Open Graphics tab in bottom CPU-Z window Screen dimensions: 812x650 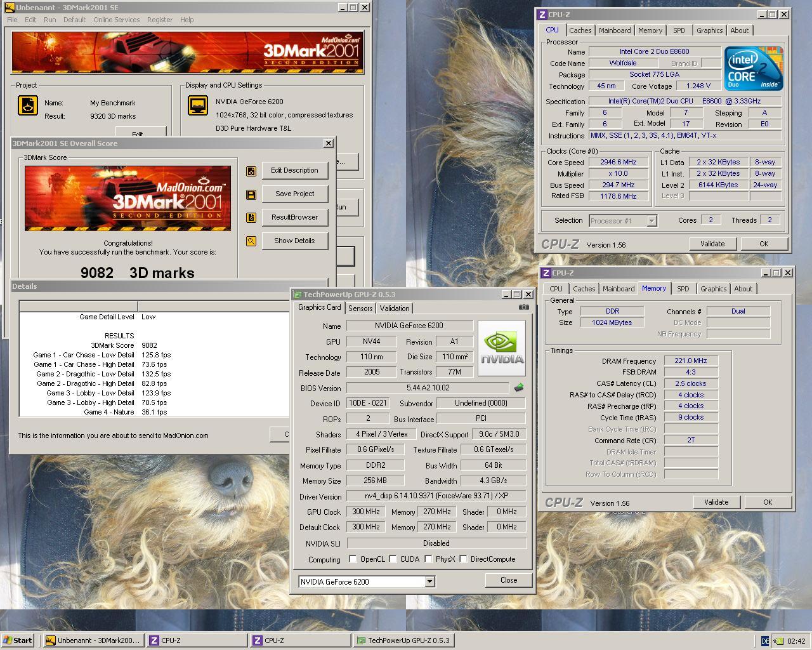[713, 289]
